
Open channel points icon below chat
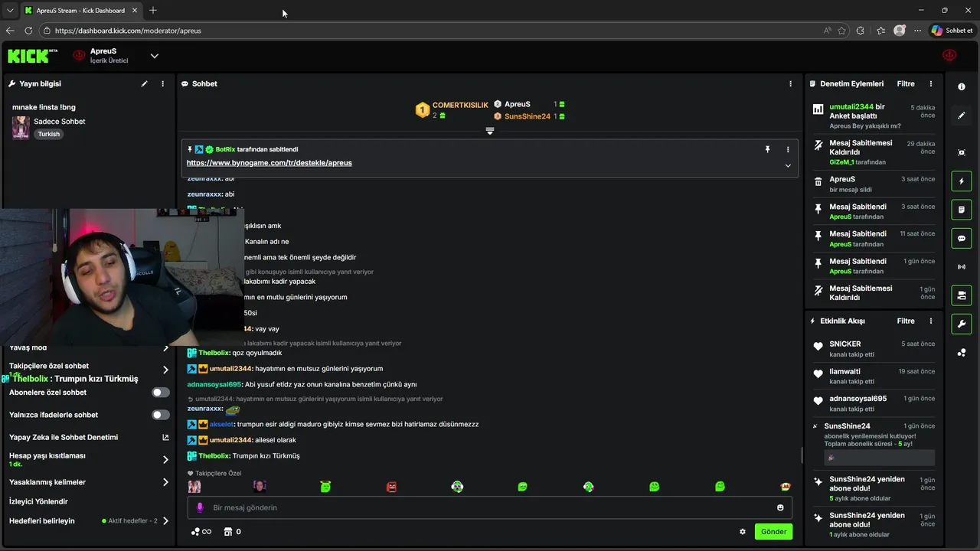pos(196,531)
